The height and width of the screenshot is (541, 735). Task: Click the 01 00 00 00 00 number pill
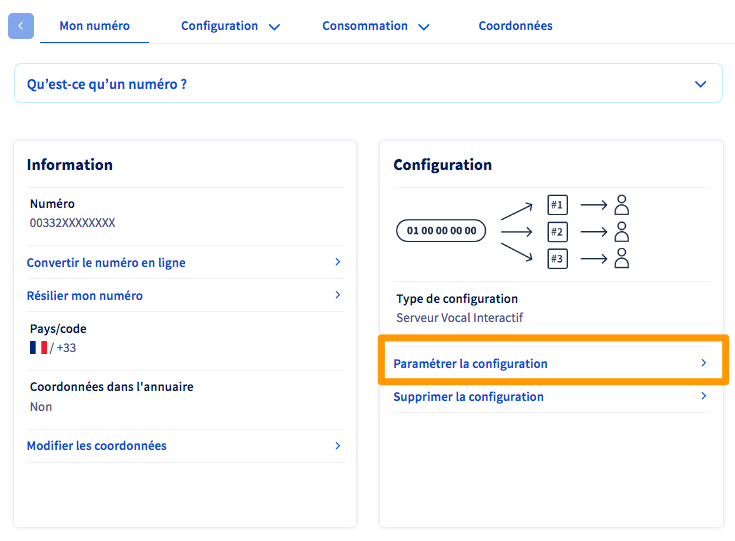(442, 231)
